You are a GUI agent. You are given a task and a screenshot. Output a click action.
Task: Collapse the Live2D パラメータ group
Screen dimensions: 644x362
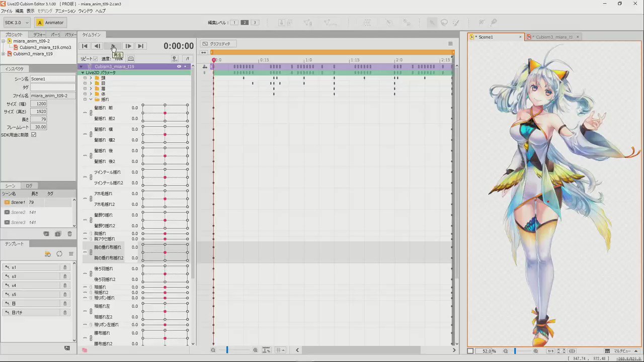click(83, 72)
